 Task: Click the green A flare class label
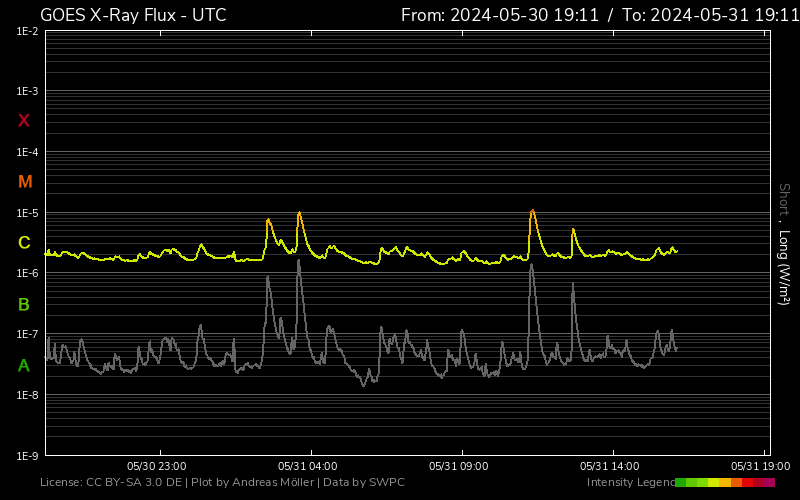[24, 366]
